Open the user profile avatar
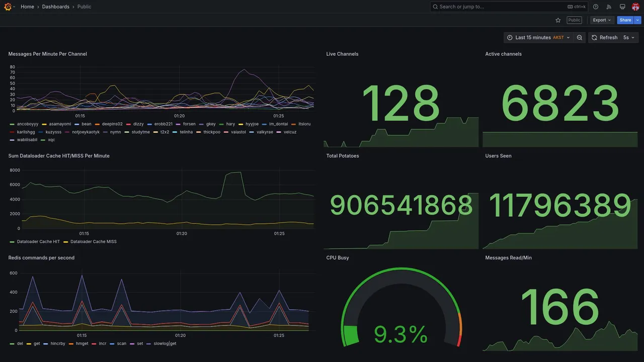This screenshot has height=362, width=644. coord(635,7)
